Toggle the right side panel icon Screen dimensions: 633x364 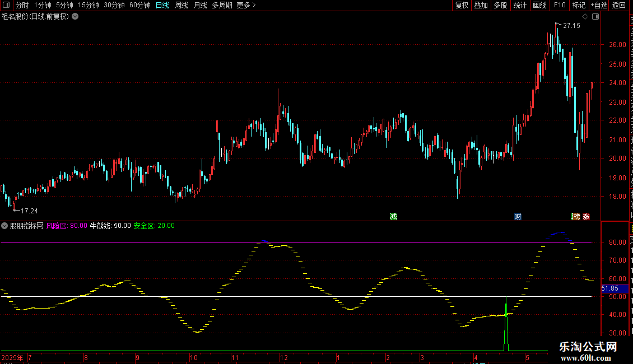pos(595,17)
